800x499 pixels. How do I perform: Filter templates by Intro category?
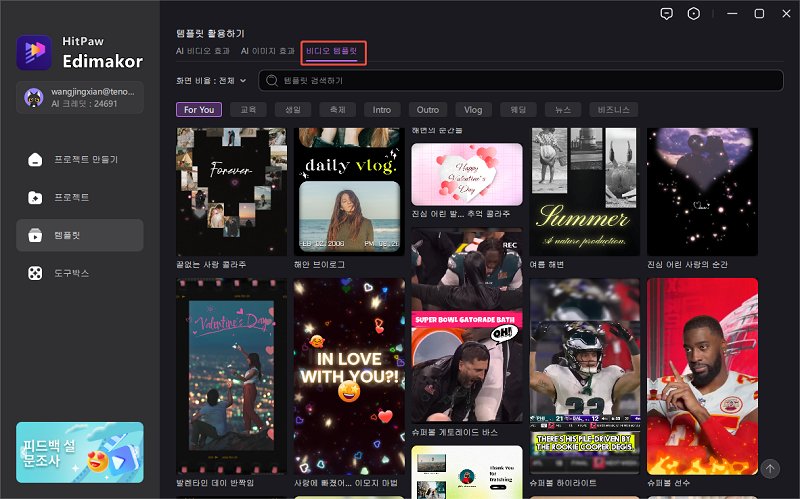[382, 110]
